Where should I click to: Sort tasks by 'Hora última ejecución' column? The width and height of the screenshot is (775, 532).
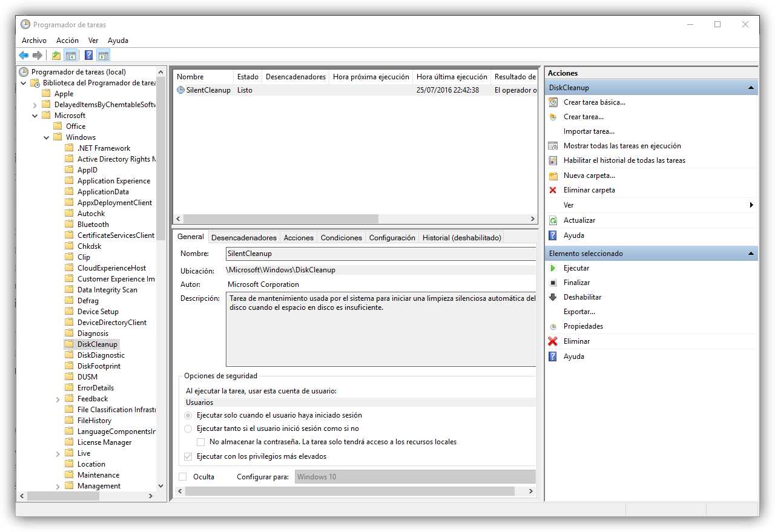click(x=452, y=77)
